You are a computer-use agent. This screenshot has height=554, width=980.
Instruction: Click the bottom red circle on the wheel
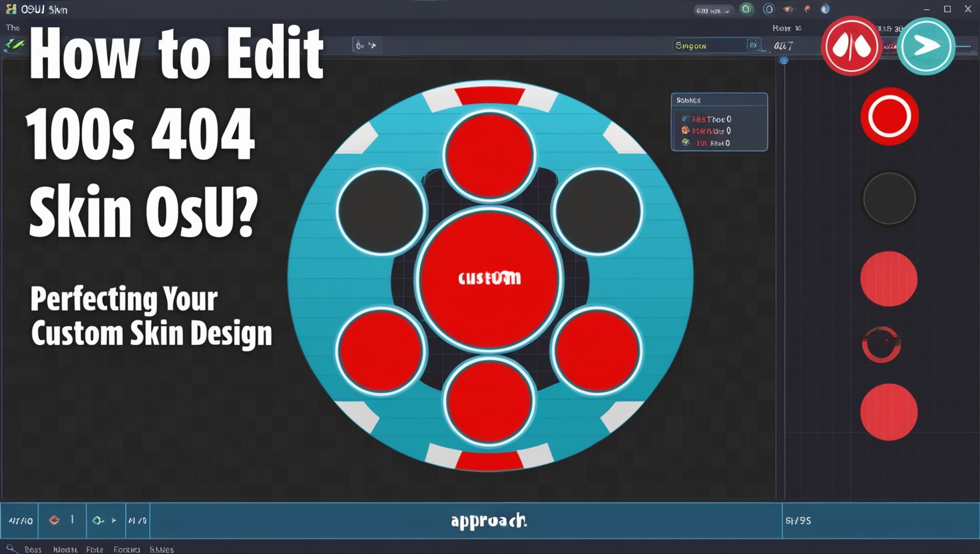(489, 402)
